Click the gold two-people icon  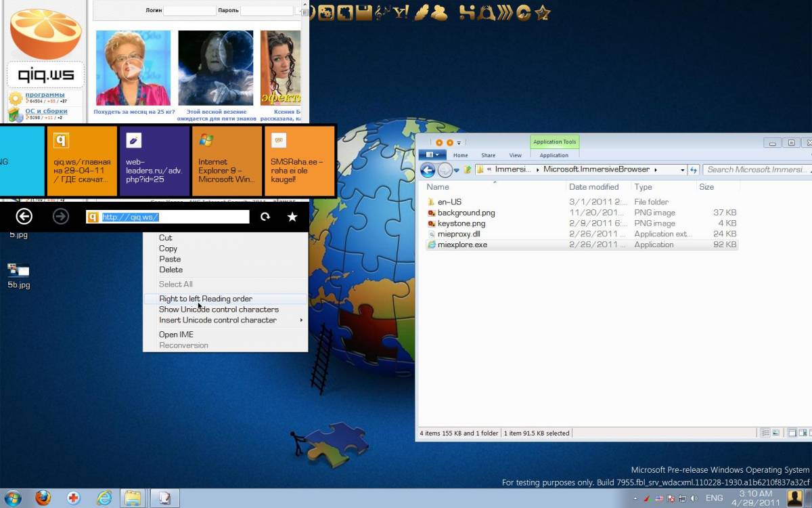[x=440, y=12]
